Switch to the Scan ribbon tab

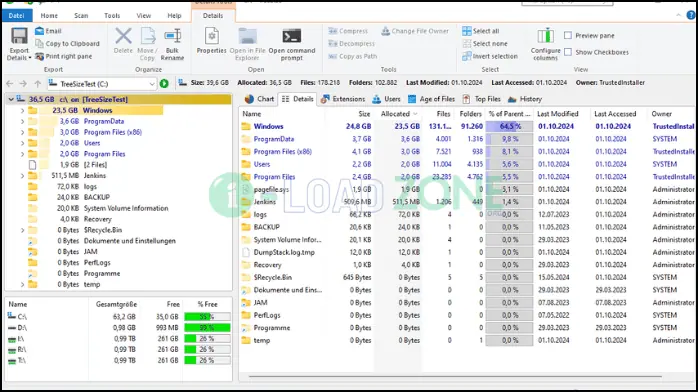pos(81,16)
